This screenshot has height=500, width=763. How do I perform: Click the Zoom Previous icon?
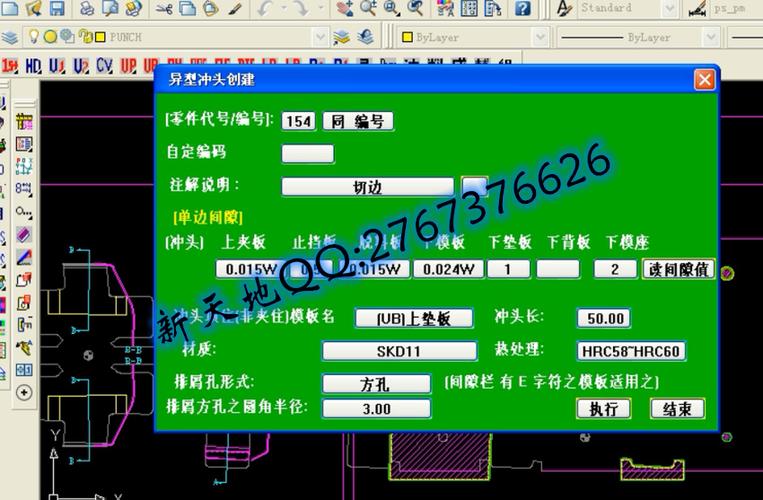[415, 7]
